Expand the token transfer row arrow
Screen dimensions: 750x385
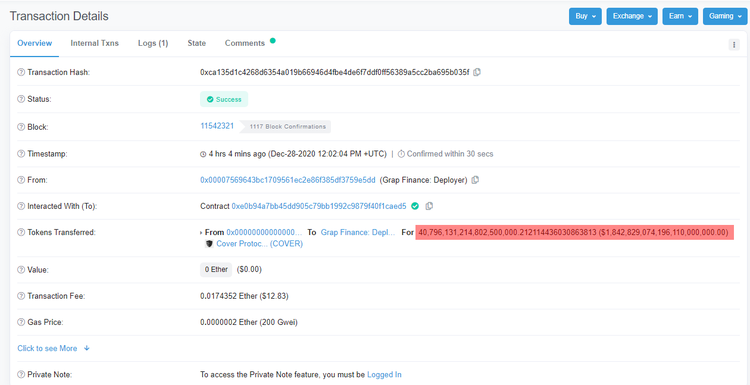click(201, 232)
